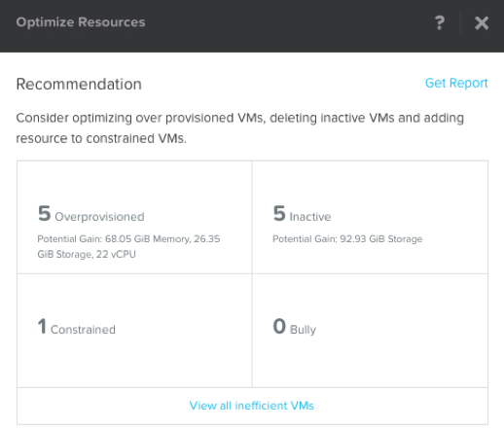Viewport: 504px width, 429px height.
Task: Click Inactive potential gain storage text
Action: [347, 239]
